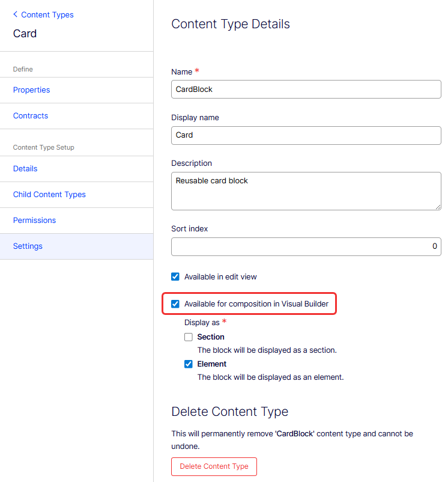Open Details in the sidebar
Image resolution: width=448 pixels, height=482 pixels.
tap(25, 168)
